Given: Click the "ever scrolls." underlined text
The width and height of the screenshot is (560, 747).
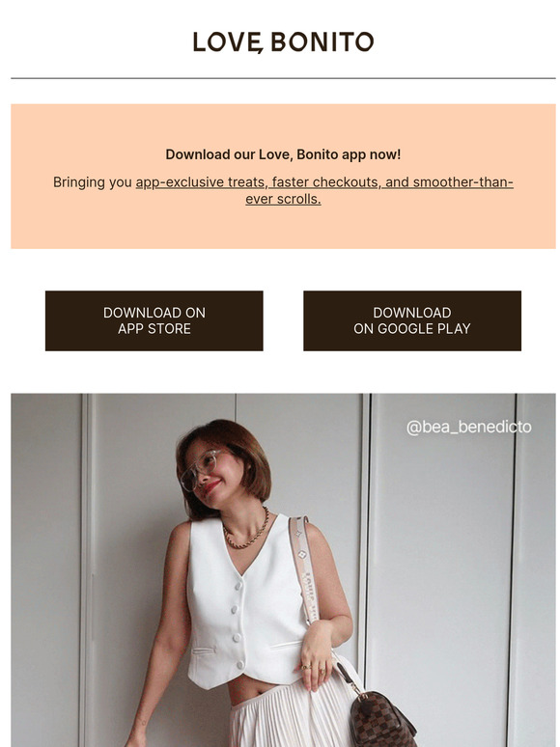Looking at the screenshot, I should tap(283, 199).
